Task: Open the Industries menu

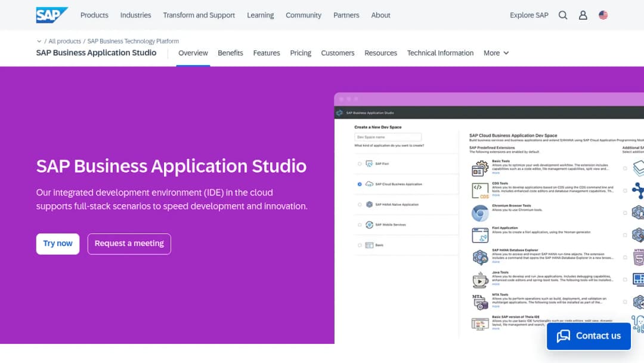Action: [x=135, y=15]
